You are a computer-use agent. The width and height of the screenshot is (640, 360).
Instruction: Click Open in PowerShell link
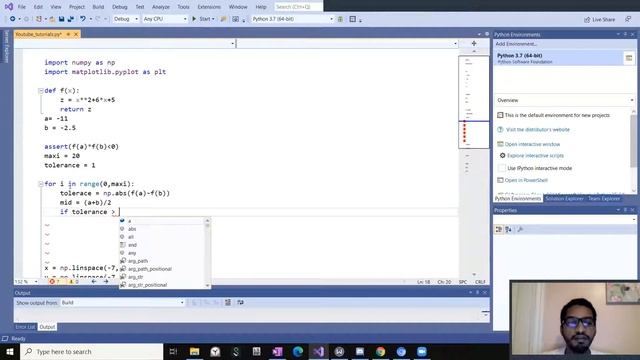[526, 180]
